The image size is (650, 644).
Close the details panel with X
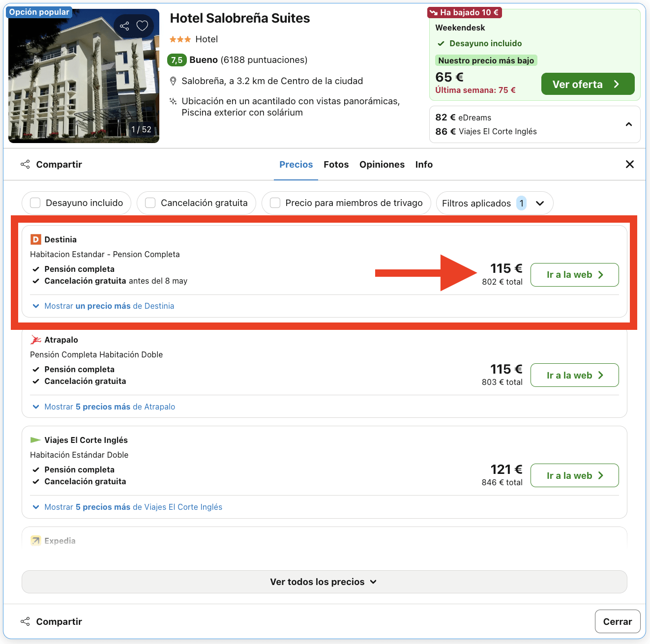[629, 164]
